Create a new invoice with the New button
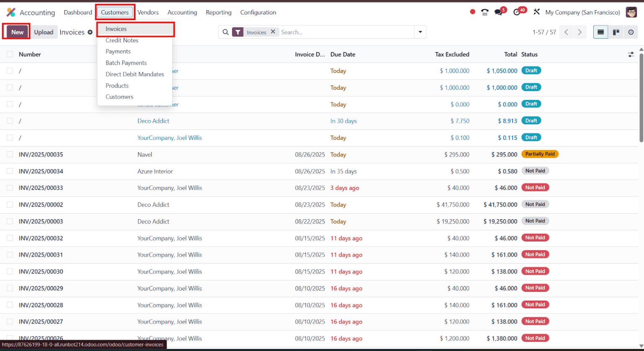This screenshot has height=351, width=644. tap(17, 32)
